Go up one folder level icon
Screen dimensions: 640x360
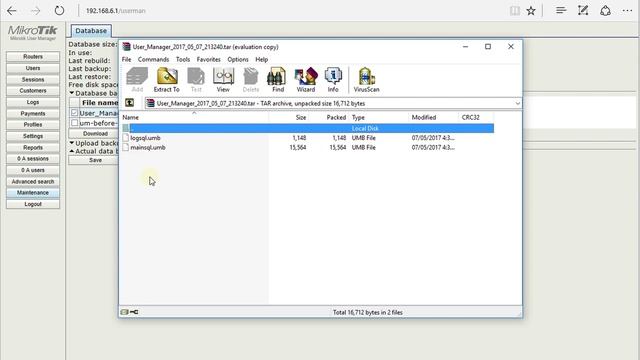pyautogui.click(x=129, y=103)
